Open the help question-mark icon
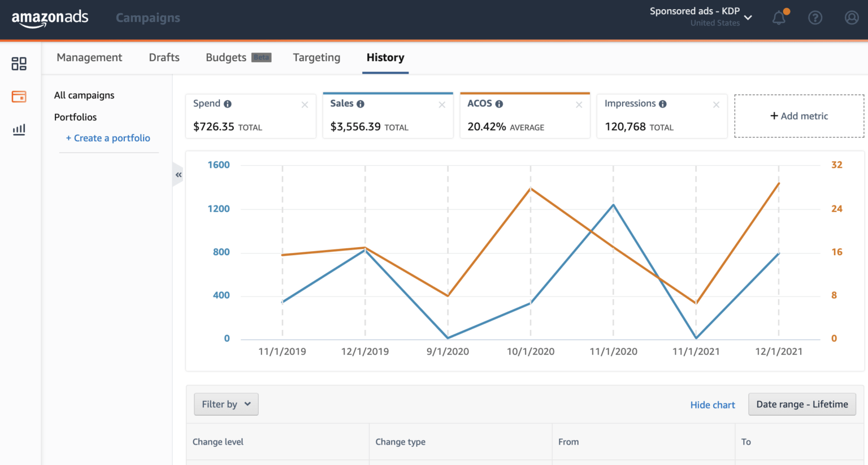The width and height of the screenshot is (868, 465). pos(815,18)
